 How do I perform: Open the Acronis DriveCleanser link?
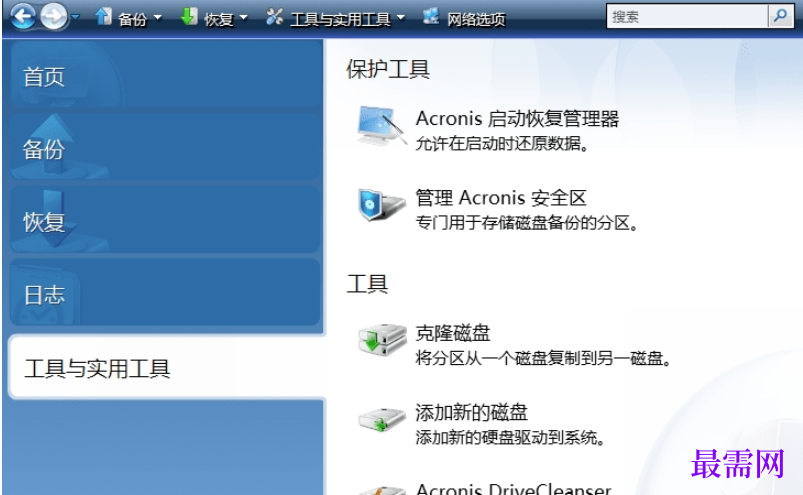[x=514, y=489]
